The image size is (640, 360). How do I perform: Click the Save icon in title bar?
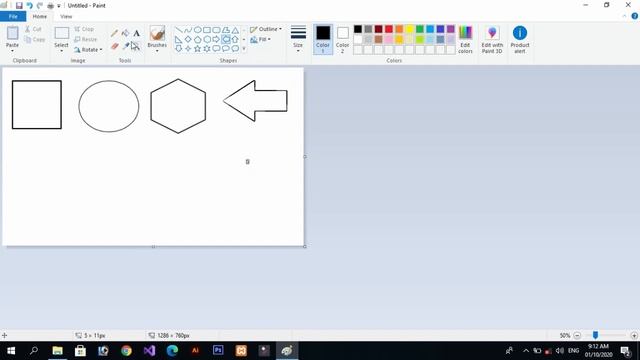coord(19,6)
